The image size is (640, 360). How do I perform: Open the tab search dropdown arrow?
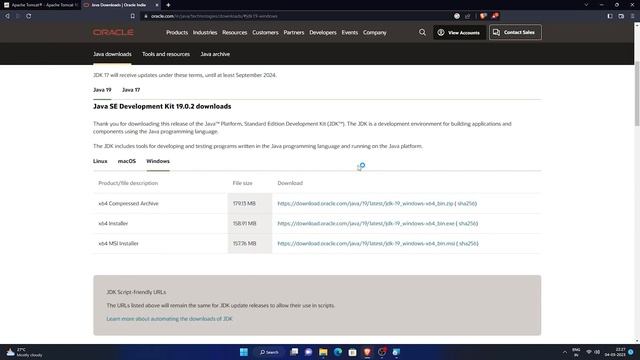(x=587, y=5)
